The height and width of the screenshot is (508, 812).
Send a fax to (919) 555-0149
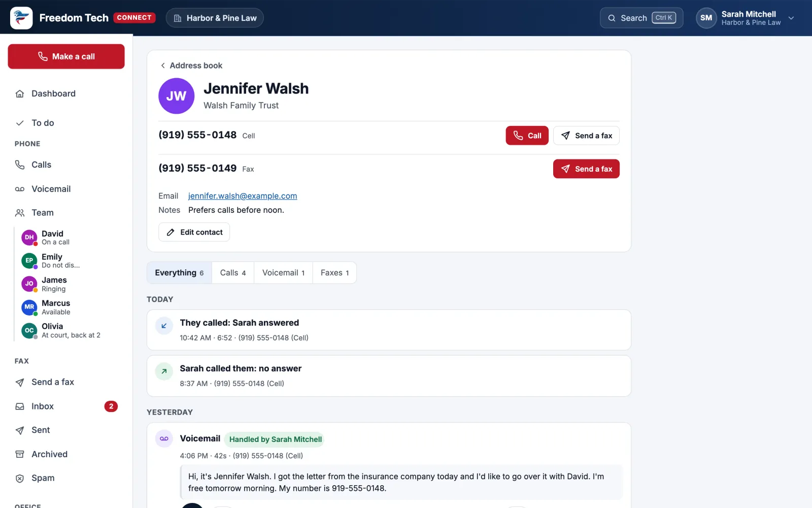click(x=586, y=169)
